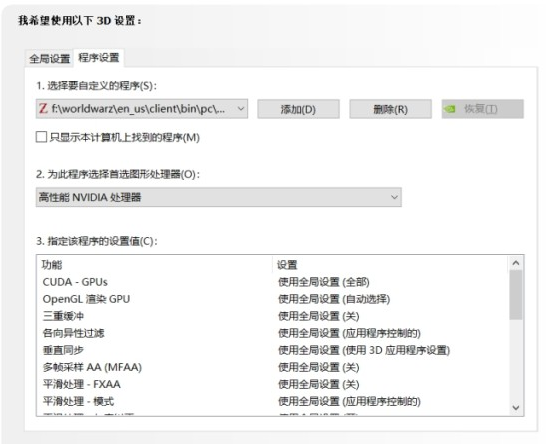Screen dimensions: 546x444
Task: Click the settings list scroll up arrow
Action: [x=516, y=263]
